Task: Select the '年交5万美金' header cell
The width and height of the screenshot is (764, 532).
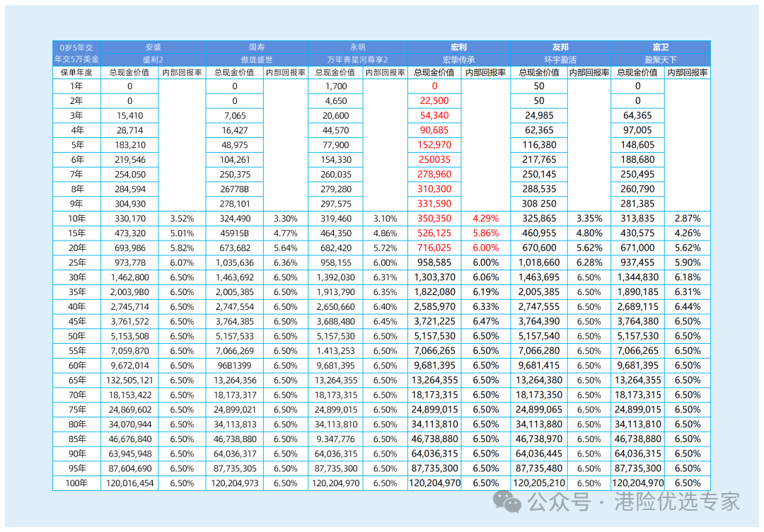Action: (76, 59)
